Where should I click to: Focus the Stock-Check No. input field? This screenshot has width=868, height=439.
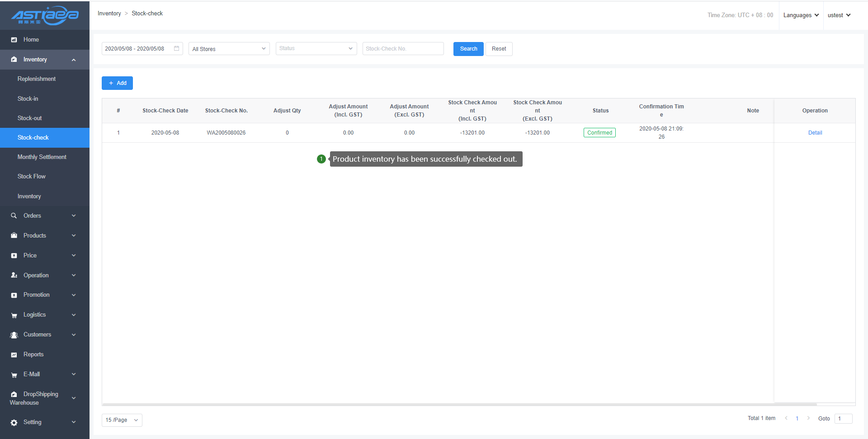pyautogui.click(x=403, y=49)
